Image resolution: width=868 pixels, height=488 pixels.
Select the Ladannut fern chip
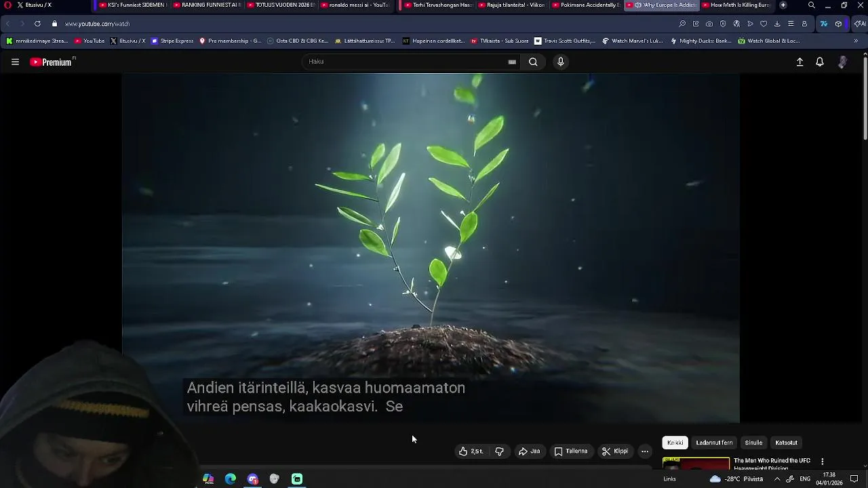(x=714, y=443)
